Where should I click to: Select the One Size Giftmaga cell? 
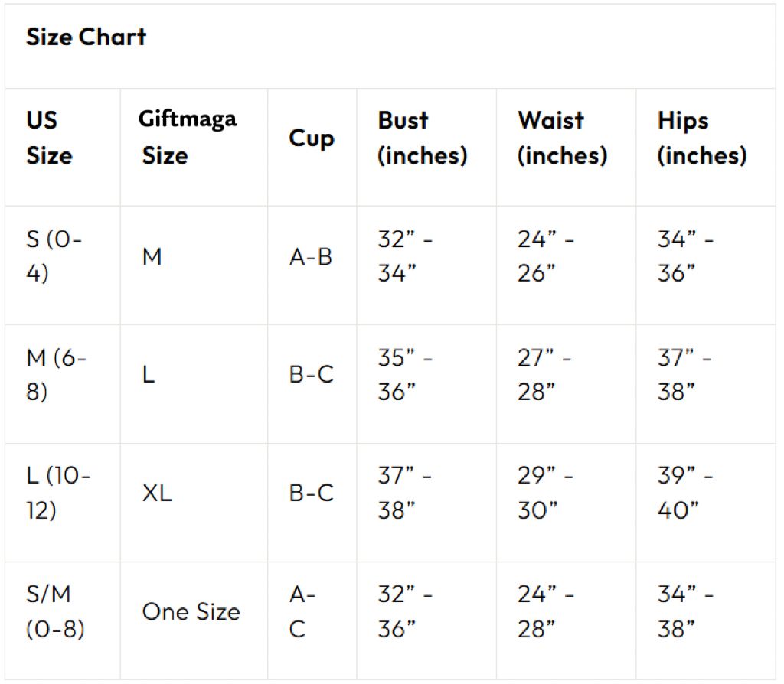click(191, 612)
